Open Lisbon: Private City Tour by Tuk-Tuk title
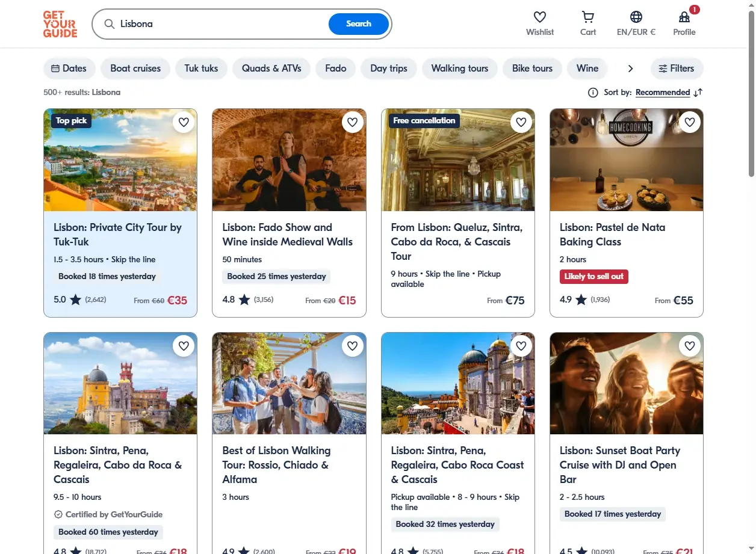The height and width of the screenshot is (554, 756). pyautogui.click(x=117, y=235)
